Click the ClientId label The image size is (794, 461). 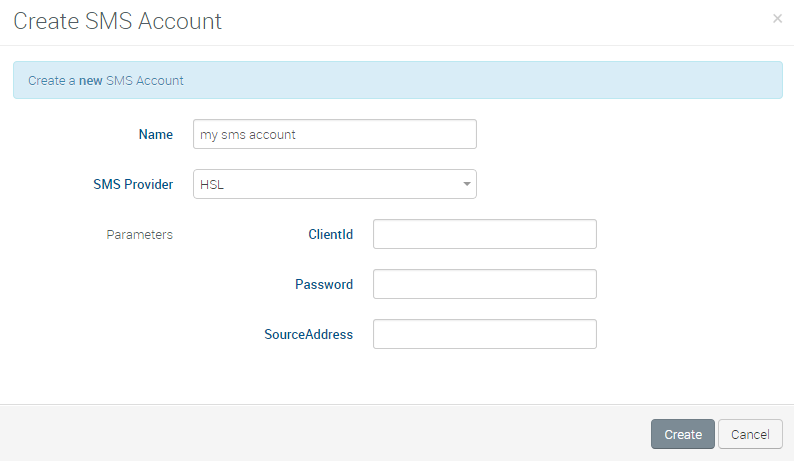coord(330,234)
